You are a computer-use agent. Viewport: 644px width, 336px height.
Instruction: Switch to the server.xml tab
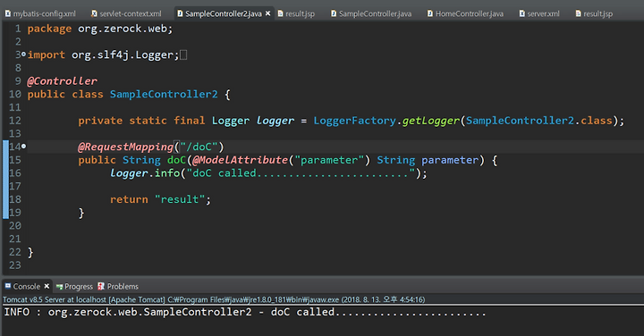(539, 13)
